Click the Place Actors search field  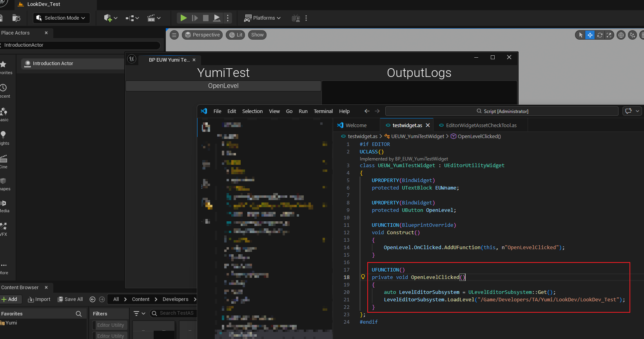(x=80, y=45)
